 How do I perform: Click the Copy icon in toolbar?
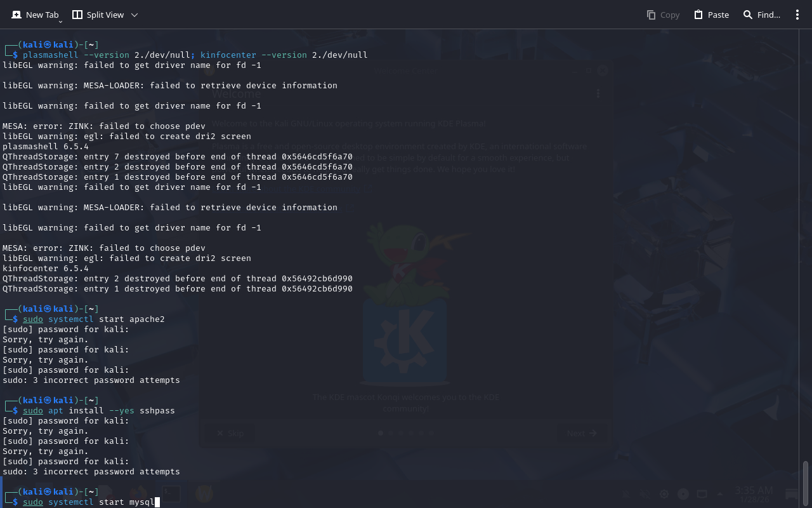pyautogui.click(x=663, y=15)
